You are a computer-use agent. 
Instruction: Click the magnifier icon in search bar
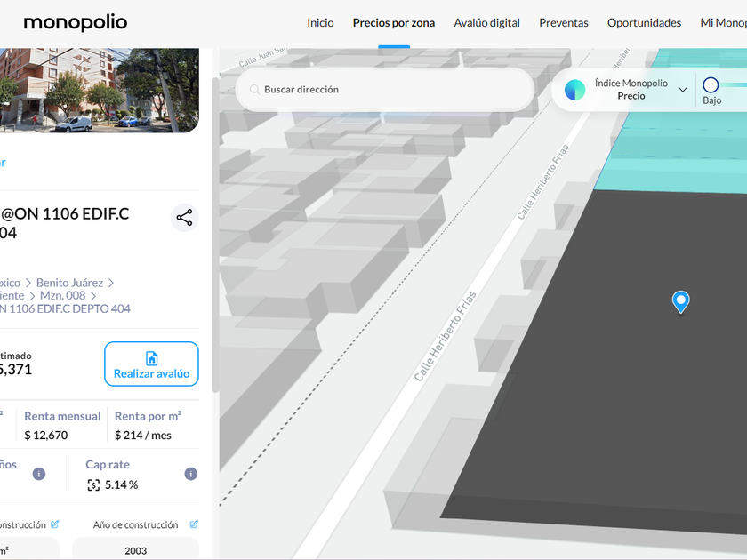pyautogui.click(x=254, y=90)
